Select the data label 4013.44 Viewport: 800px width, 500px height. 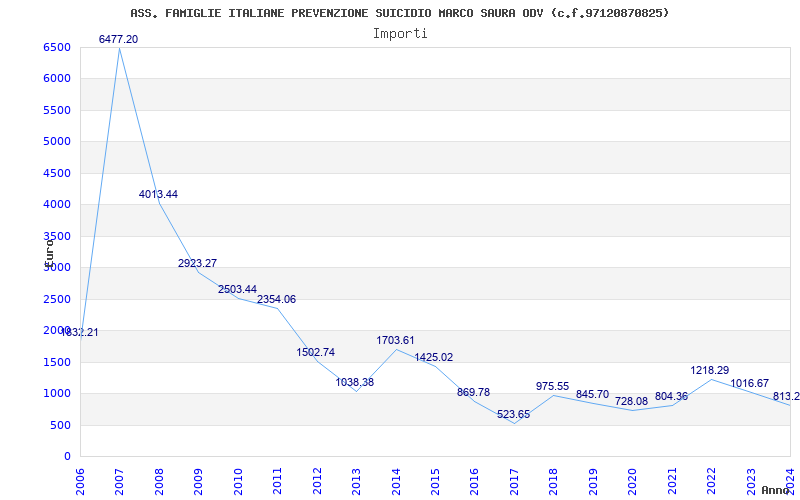[x=158, y=194]
